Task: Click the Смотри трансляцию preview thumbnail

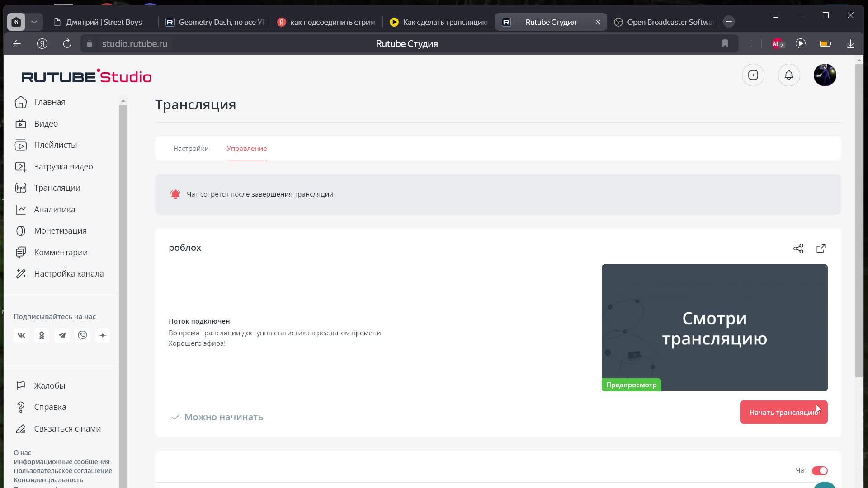Action: coord(714,328)
